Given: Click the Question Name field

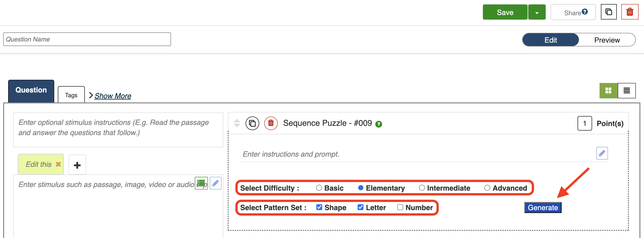Looking at the screenshot, I should pyautogui.click(x=87, y=39).
